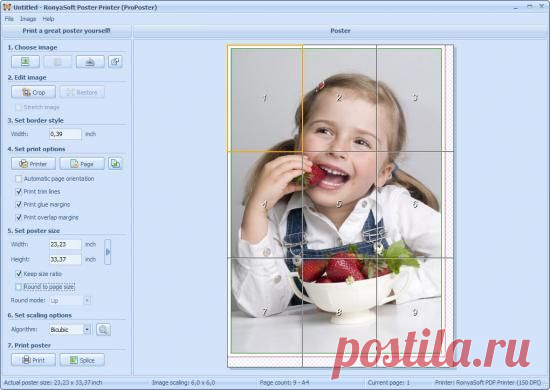Open the Crop tool
Image resolution: width=550 pixels, height=390 pixels.
[x=33, y=92]
